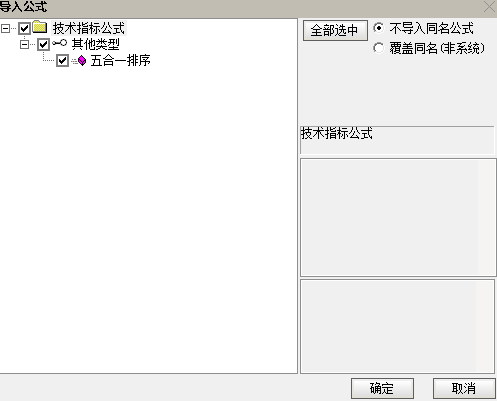
Task: Cancel the dialog with 取消
Action: coord(464,388)
